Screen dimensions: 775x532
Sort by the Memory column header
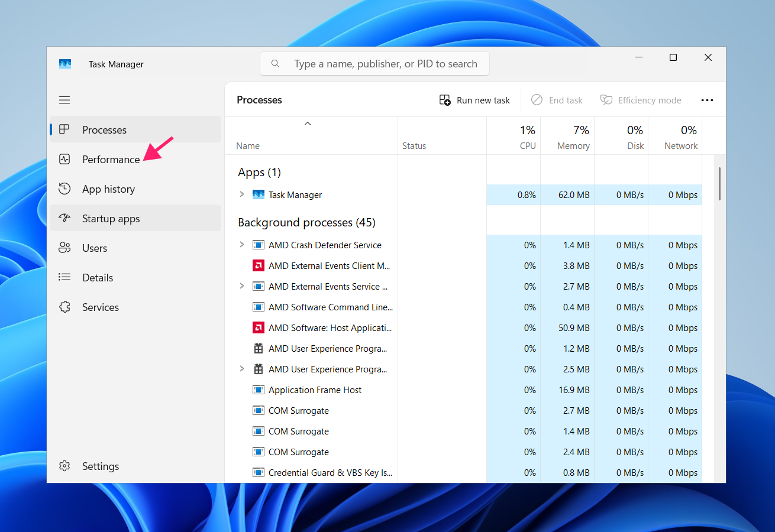click(567, 136)
